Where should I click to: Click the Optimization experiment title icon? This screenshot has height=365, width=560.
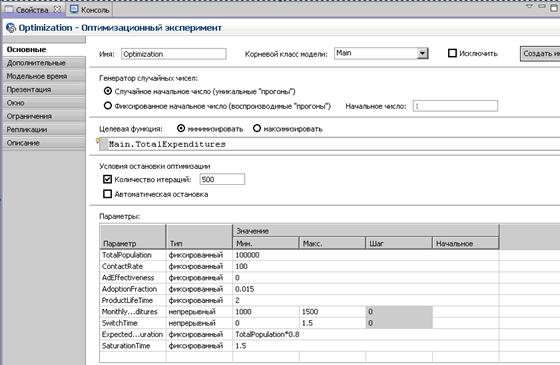[x=11, y=28]
